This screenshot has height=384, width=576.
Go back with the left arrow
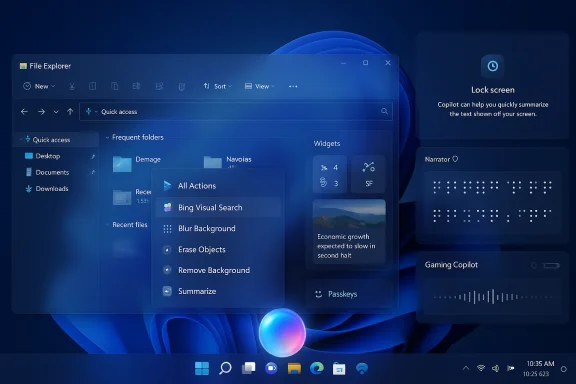(x=24, y=111)
